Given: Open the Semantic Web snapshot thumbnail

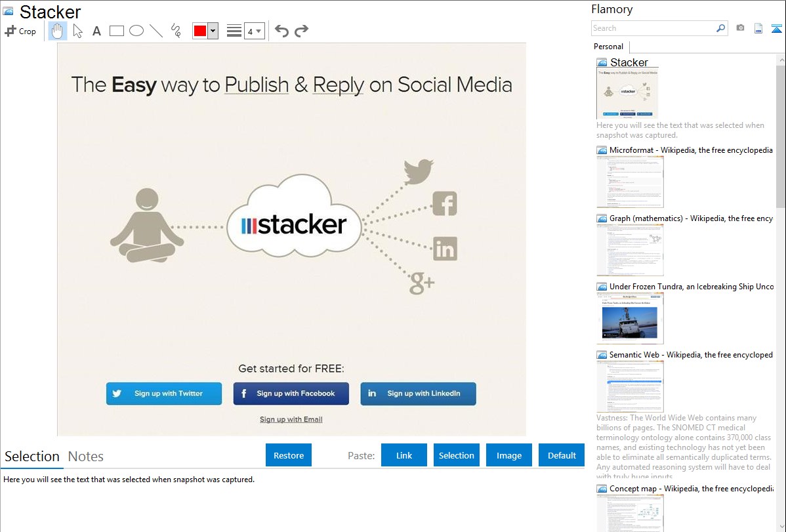Looking at the screenshot, I should point(630,386).
